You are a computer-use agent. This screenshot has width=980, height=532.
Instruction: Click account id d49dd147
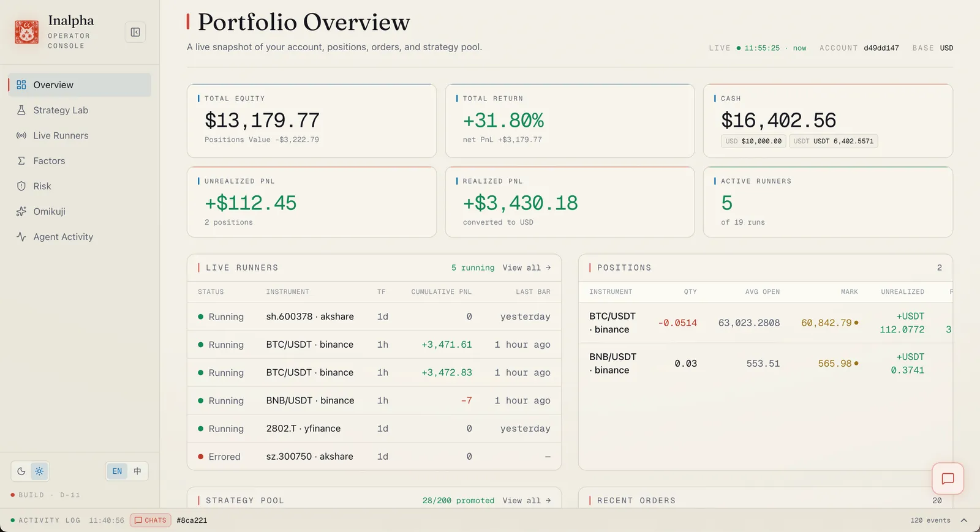point(881,48)
